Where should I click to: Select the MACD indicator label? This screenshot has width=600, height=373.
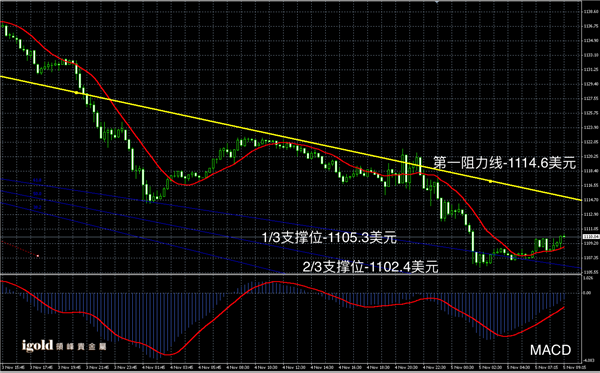click(550, 350)
